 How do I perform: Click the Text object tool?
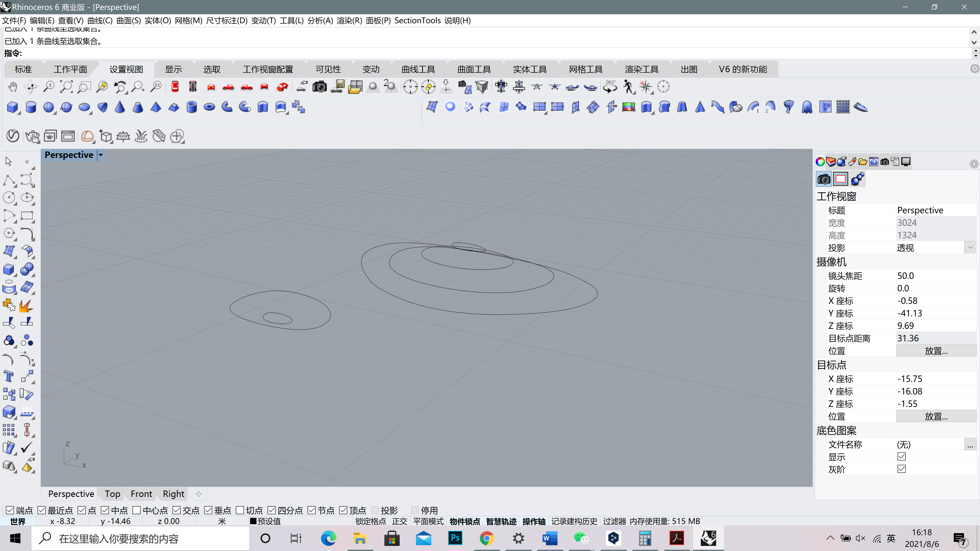click(x=9, y=377)
